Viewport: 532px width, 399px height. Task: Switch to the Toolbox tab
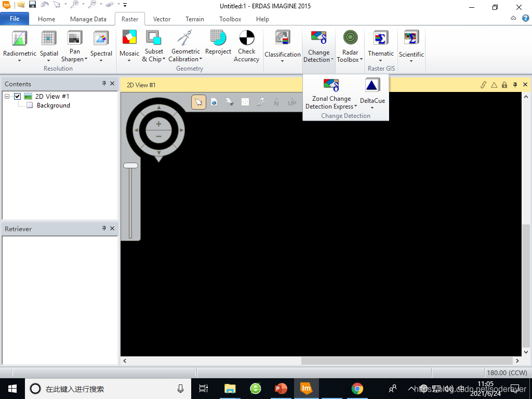click(230, 19)
